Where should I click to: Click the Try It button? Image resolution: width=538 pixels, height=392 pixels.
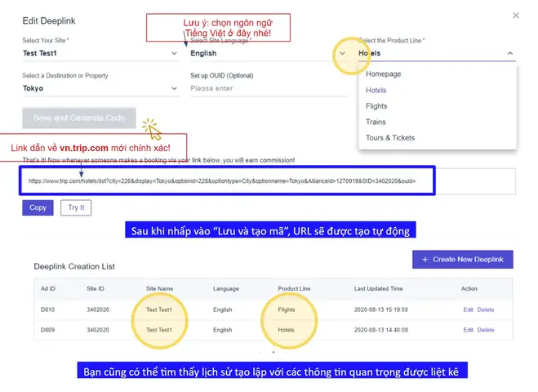coord(75,207)
